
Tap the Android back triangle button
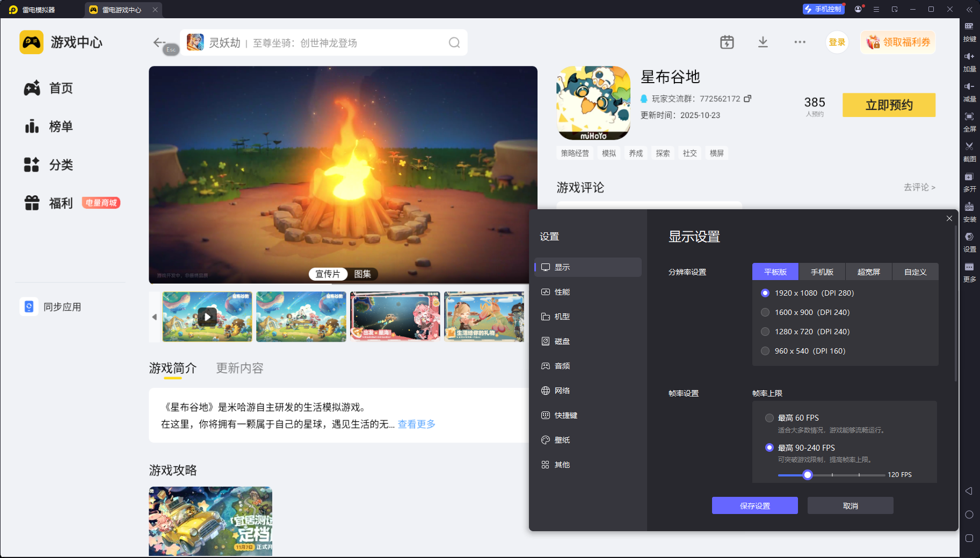coord(969,491)
